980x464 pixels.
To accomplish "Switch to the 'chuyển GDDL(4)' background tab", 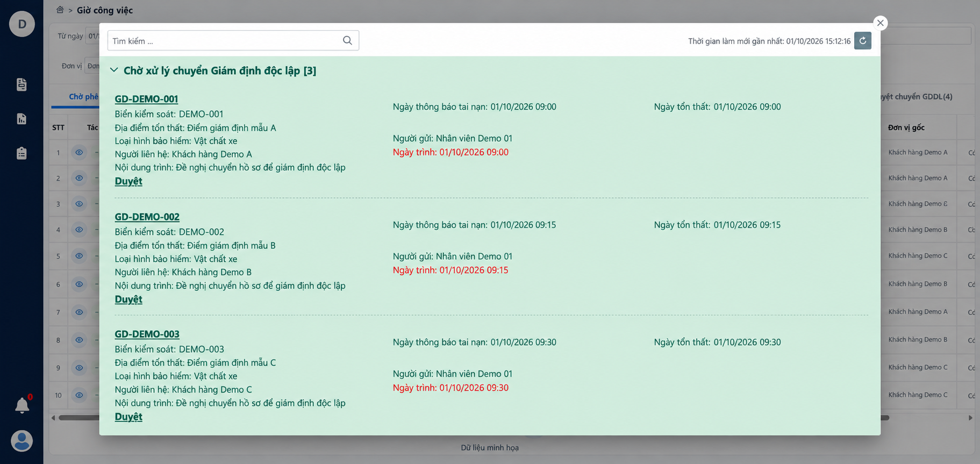I will point(917,97).
